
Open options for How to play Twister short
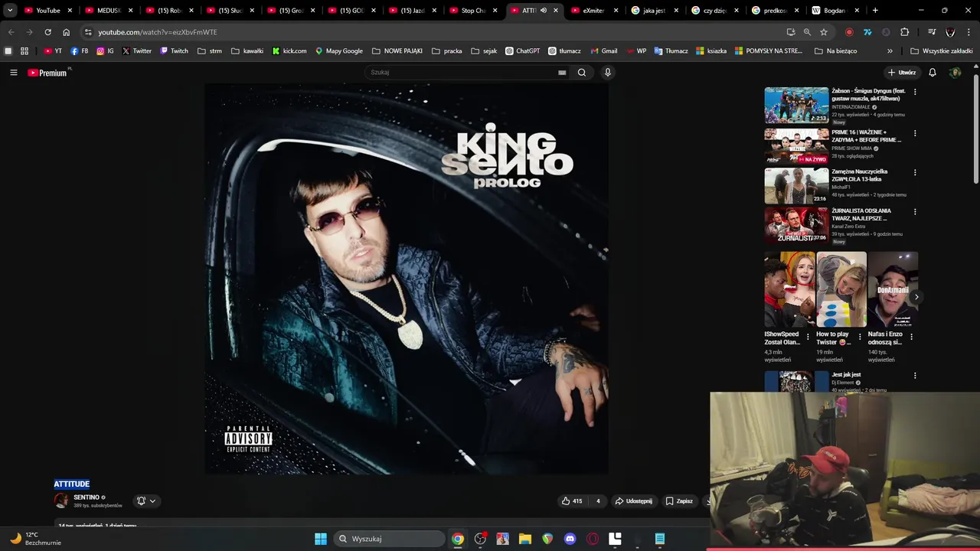[x=860, y=336]
